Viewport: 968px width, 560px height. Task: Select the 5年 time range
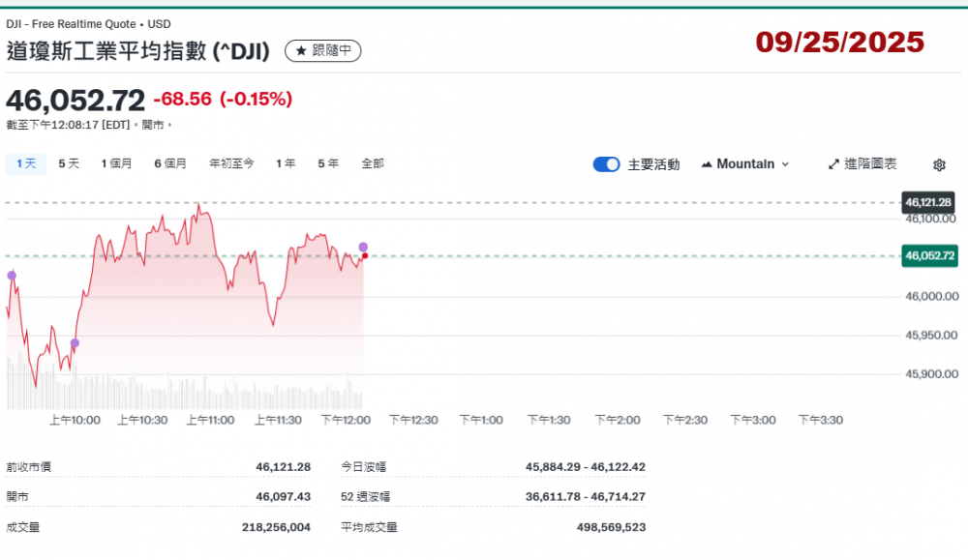coord(328,163)
